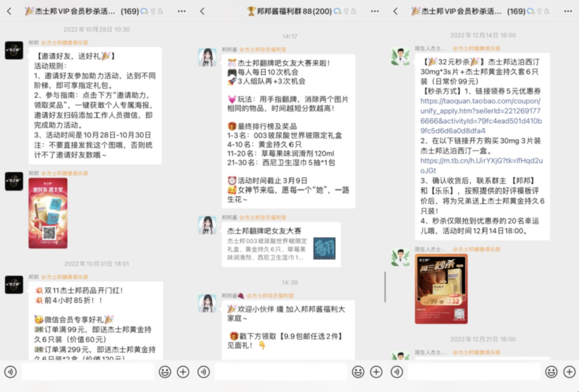
Task: View the red 邀好友赢大奖 QR poster image
Action: click(48, 213)
